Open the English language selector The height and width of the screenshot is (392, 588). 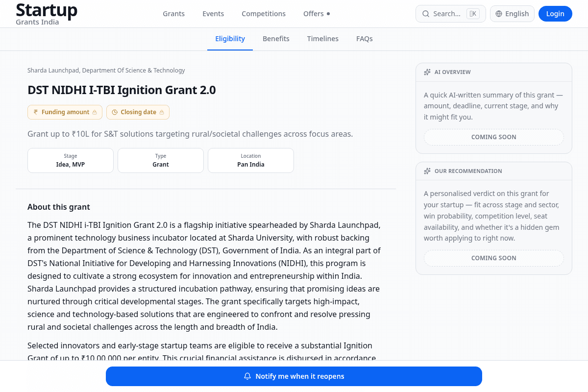pos(512,14)
